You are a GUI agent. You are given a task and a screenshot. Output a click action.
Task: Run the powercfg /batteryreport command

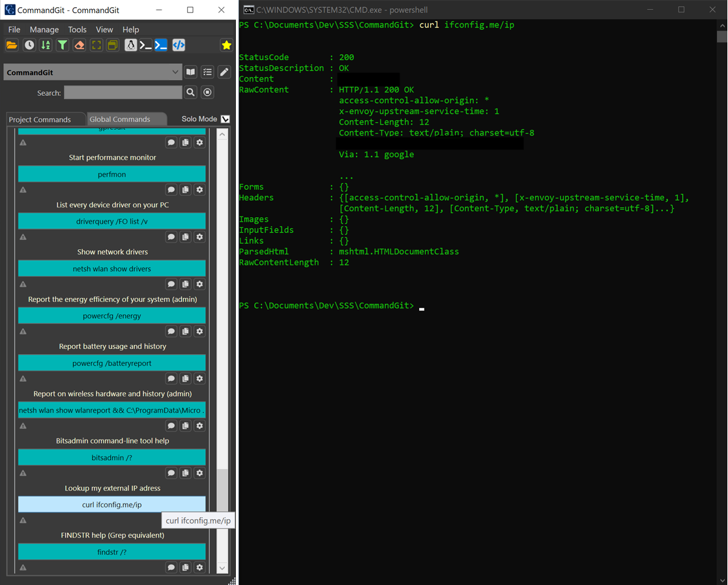tap(111, 363)
